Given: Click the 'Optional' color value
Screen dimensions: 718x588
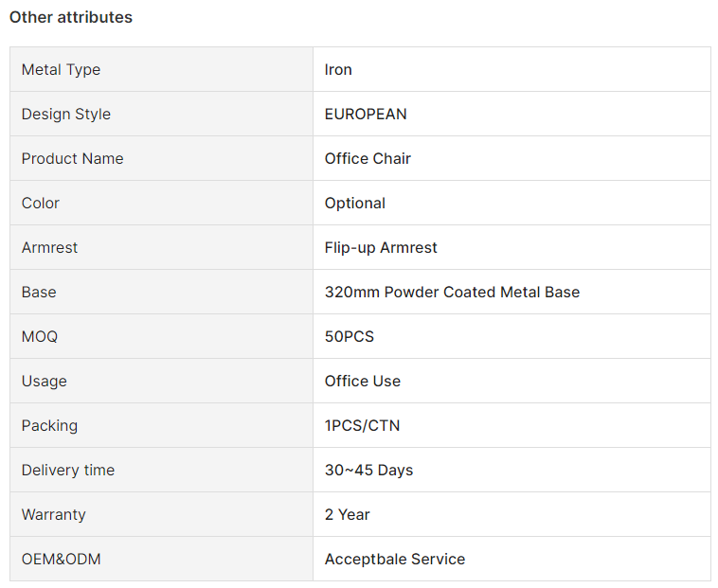Looking at the screenshot, I should (x=355, y=204).
